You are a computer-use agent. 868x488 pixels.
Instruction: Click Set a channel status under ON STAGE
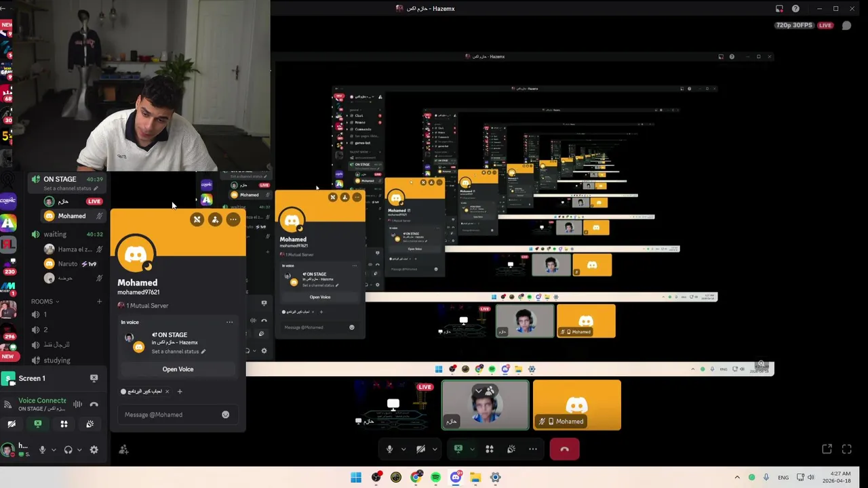click(x=68, y=188)
